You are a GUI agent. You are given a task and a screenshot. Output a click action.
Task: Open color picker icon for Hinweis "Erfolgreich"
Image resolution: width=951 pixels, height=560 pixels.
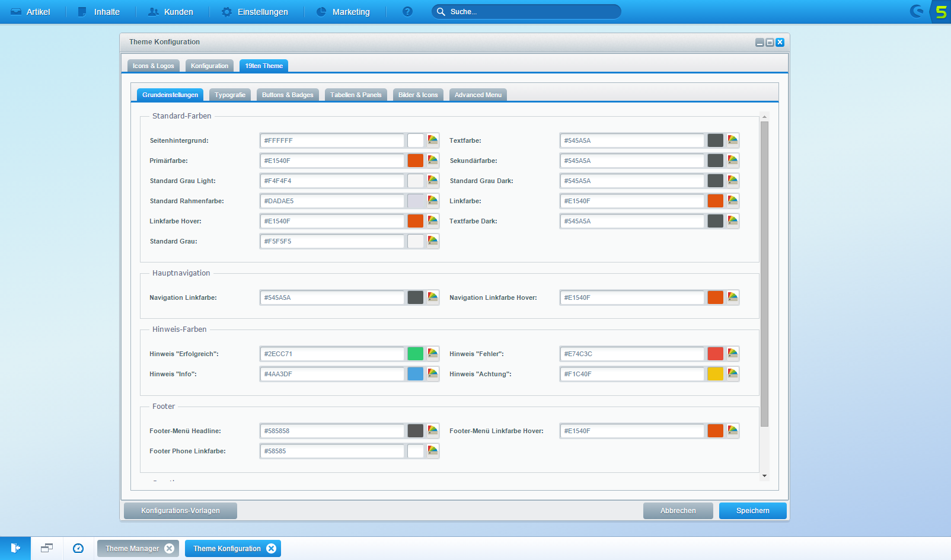click(433, 354)
